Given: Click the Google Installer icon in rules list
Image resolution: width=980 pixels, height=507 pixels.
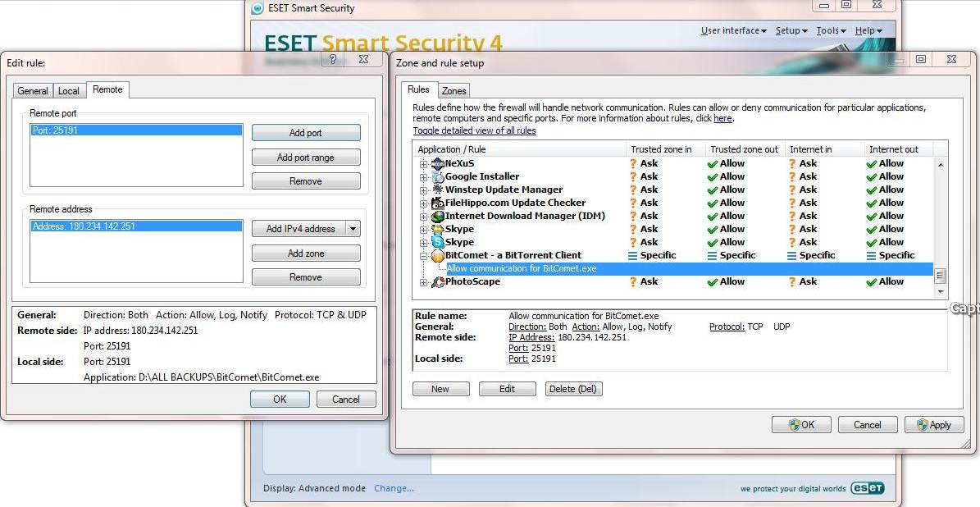Looking at the screenshot, I should [x=437, y=177].
